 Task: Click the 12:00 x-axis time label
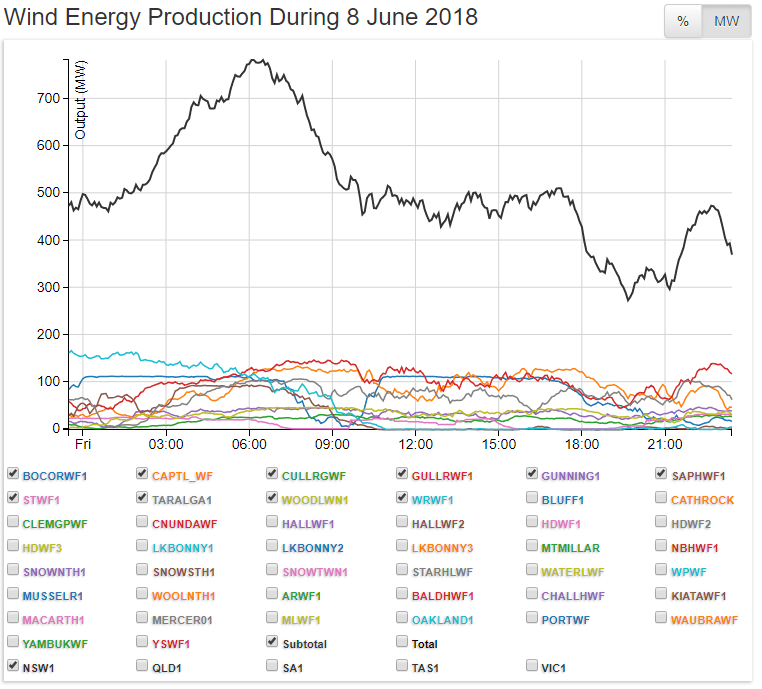[415, 443]
